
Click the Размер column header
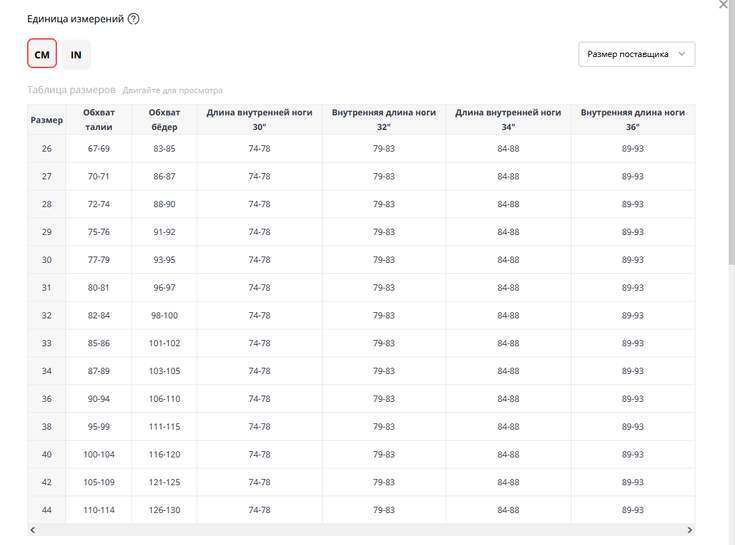pos(46,120)
